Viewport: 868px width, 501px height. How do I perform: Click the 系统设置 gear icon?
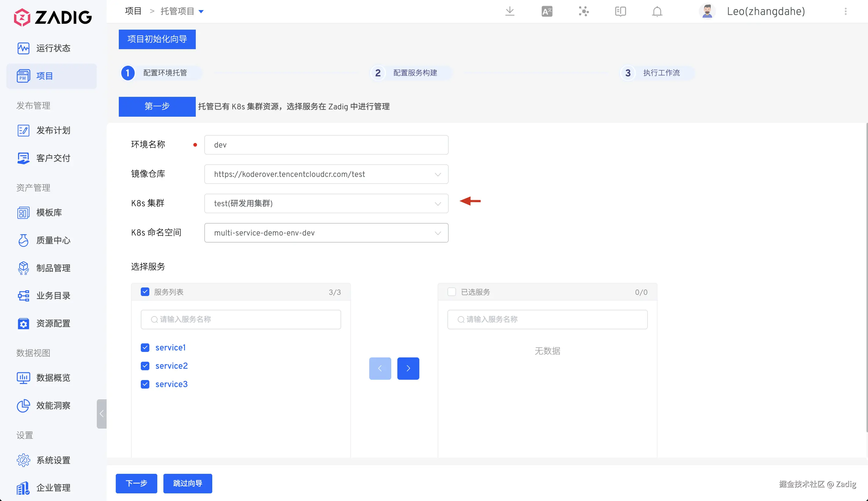pyautogui.click(x=24, y=460)
